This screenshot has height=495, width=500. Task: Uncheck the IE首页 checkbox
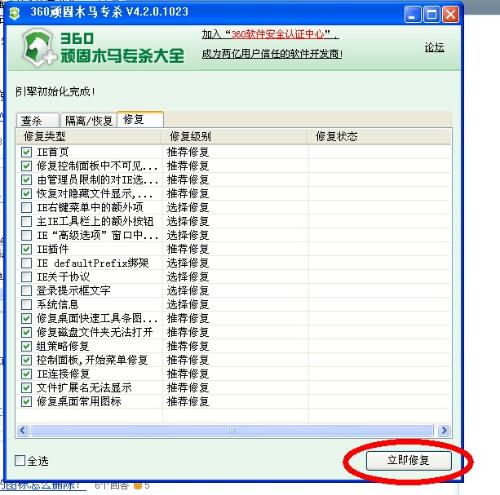click(x=26, y=152)
